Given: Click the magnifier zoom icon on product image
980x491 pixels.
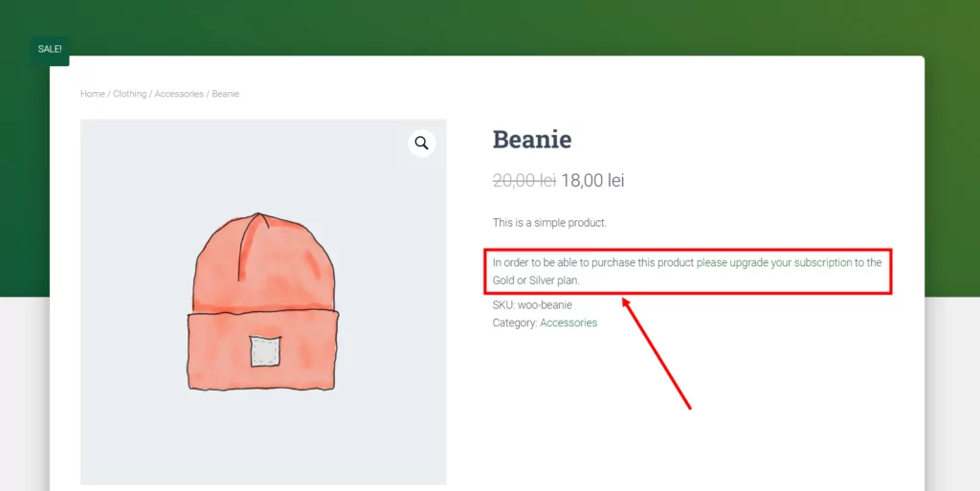Looking at the screenshot, I should (x=422, y=143).
